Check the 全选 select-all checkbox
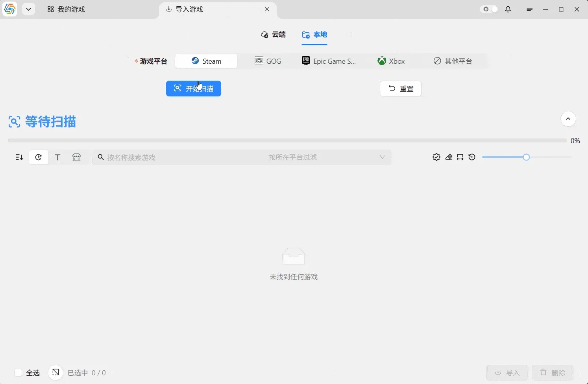 (18, 373)
